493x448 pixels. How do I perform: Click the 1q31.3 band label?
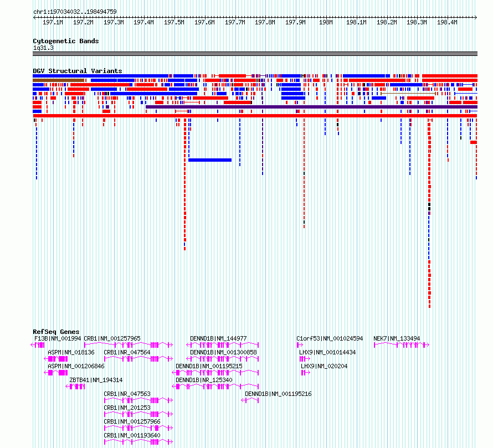tap(43, 48)
